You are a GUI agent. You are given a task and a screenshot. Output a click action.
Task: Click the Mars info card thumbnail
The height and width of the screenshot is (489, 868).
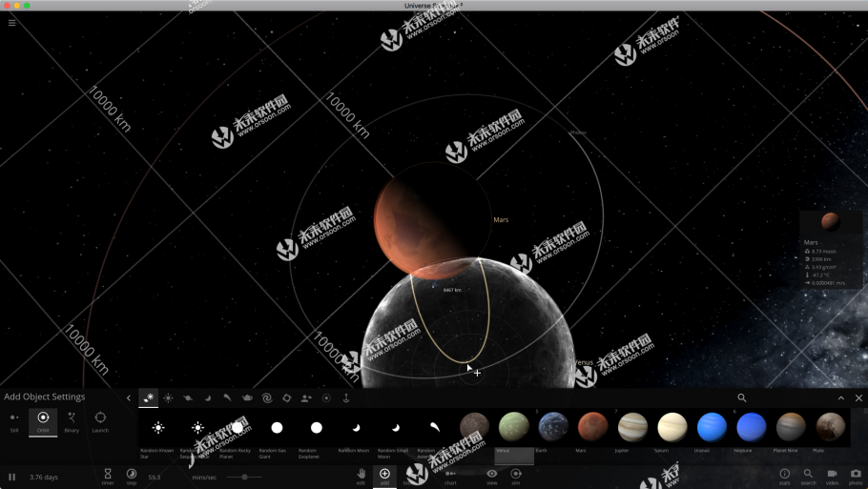[x=831, y=222]
